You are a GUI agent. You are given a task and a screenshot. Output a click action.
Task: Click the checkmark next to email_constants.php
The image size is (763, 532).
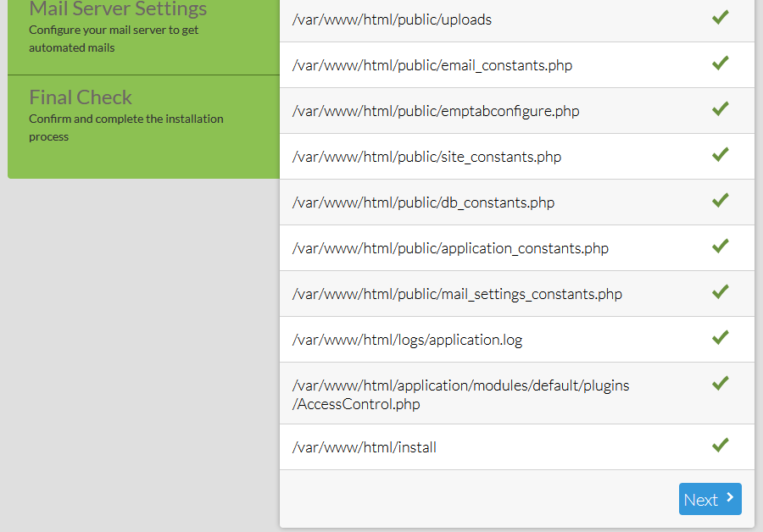(x=721, y=63)
